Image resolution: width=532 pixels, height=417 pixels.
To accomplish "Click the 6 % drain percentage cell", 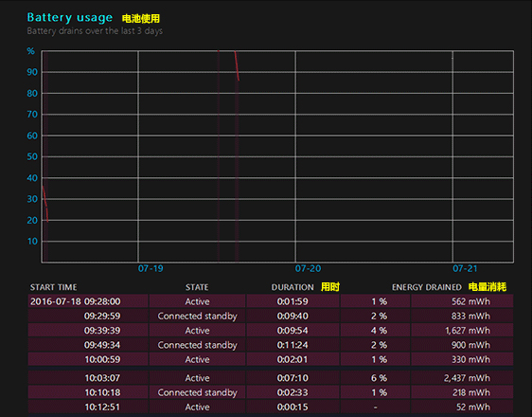I will tap(379, 378).
